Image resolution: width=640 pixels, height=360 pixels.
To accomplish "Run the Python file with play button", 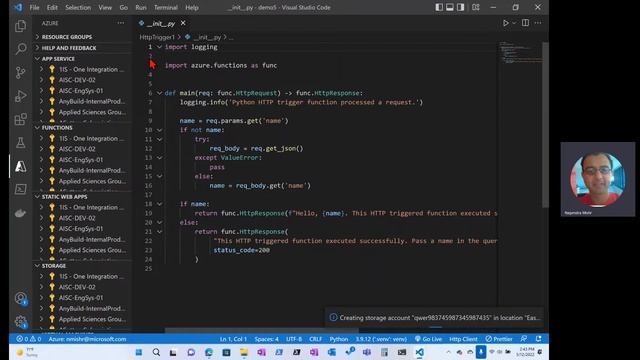I will (x=505, y=23).
